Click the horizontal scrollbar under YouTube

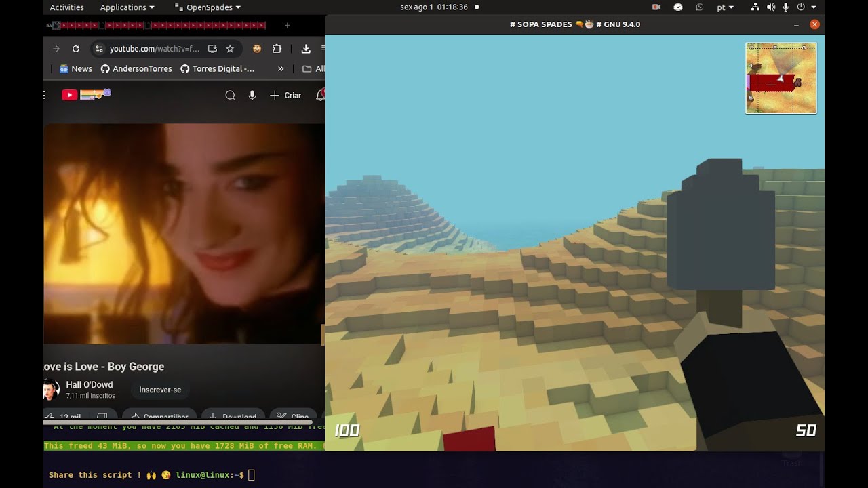(176, 423)
